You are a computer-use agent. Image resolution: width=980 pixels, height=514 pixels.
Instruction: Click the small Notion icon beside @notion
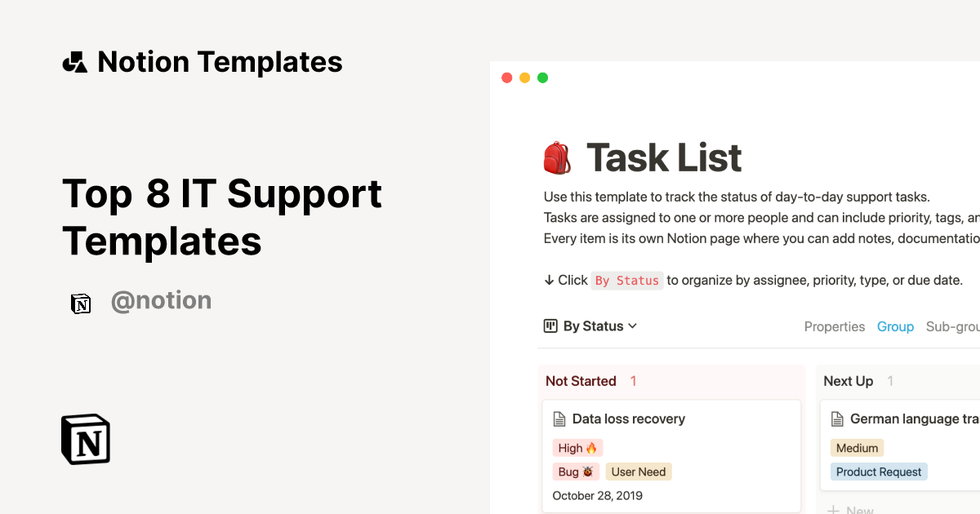coord(81,303)
